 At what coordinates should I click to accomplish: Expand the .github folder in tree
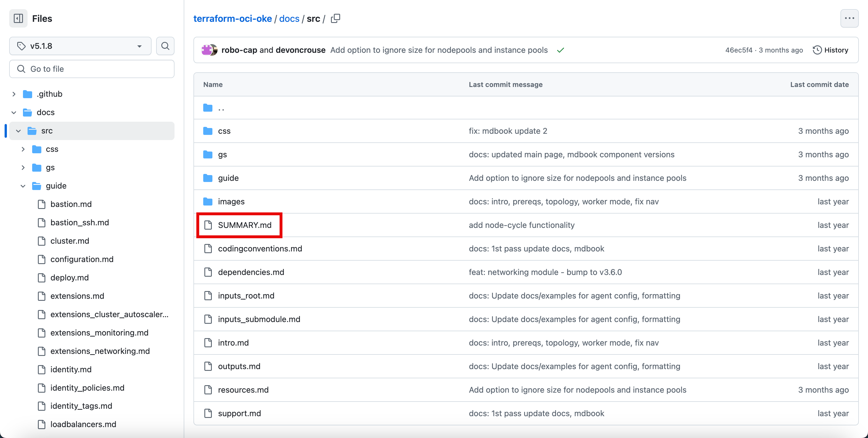14,94
